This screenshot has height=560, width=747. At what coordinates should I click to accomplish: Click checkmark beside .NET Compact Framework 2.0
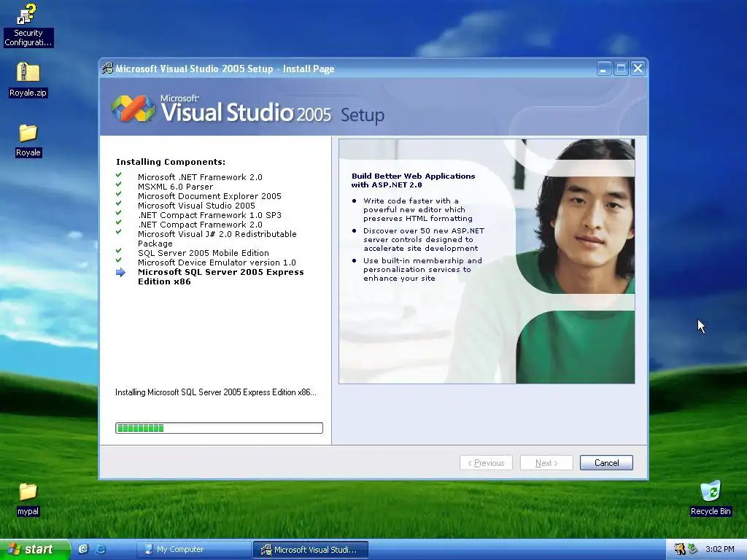coord(119,222)
